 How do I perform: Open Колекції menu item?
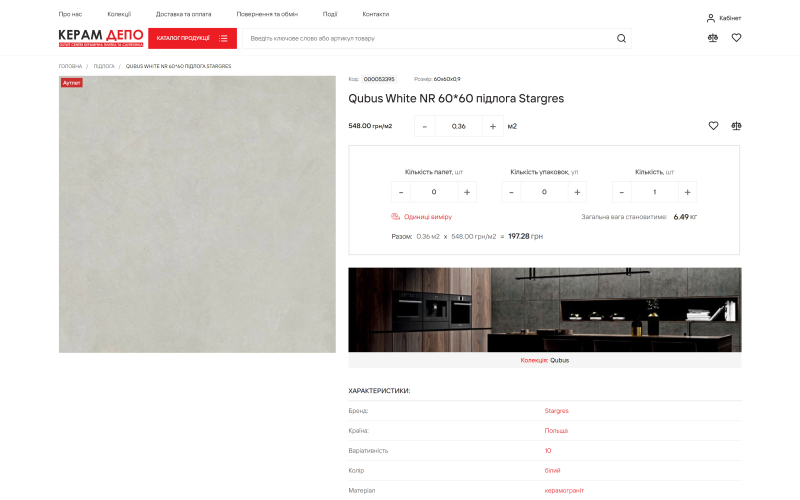point(119,14)
